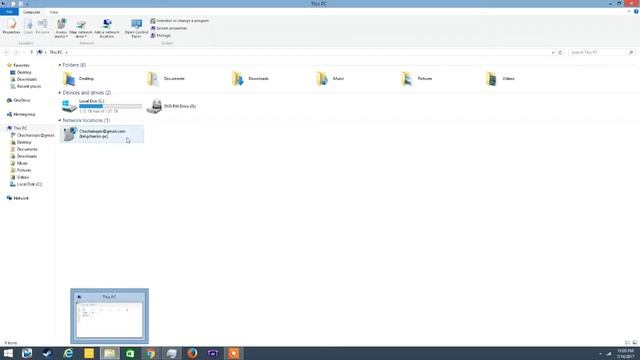This screenshot has height=360, width=640.
Task: Open Network in navigation pane
Action: click(x=18, y=198)
